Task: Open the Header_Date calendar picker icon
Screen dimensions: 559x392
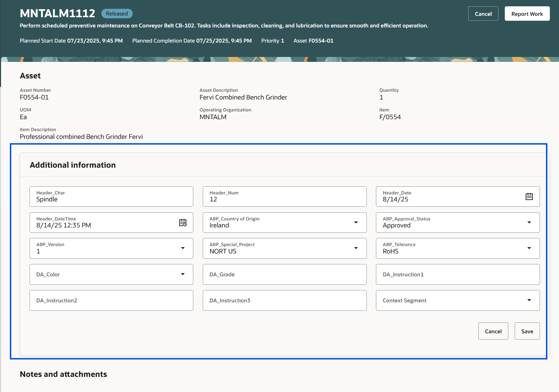Action: (x=529, y=197)
